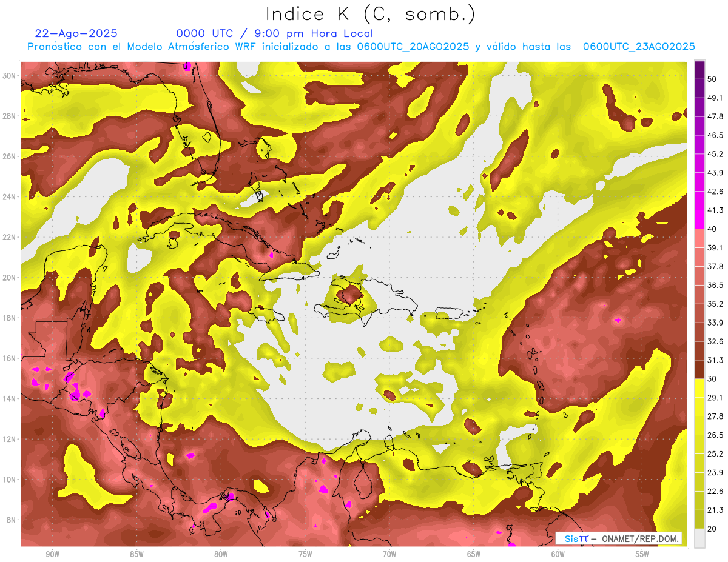Click the legend value 22.6

(x=715, y=491)
